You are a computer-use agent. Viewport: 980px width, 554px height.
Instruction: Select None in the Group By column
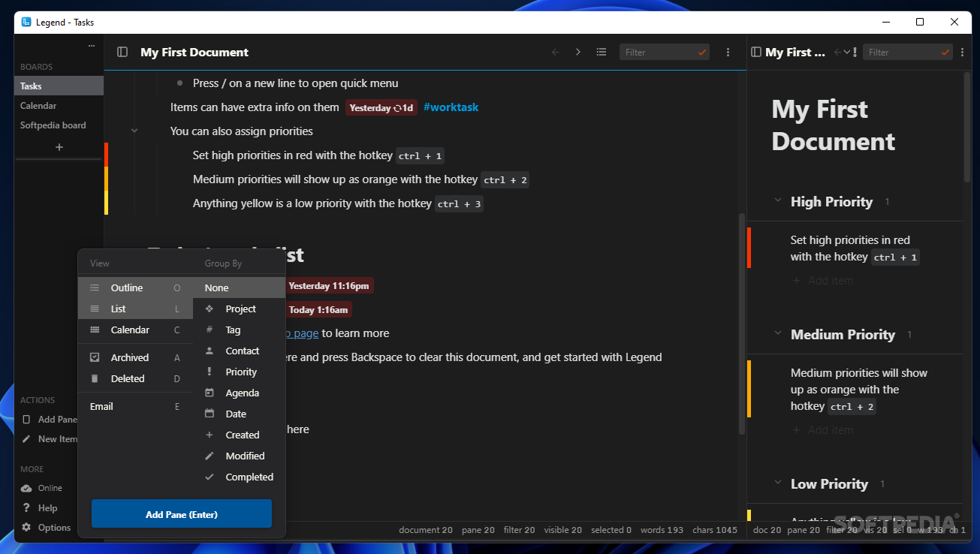[239, 288]
